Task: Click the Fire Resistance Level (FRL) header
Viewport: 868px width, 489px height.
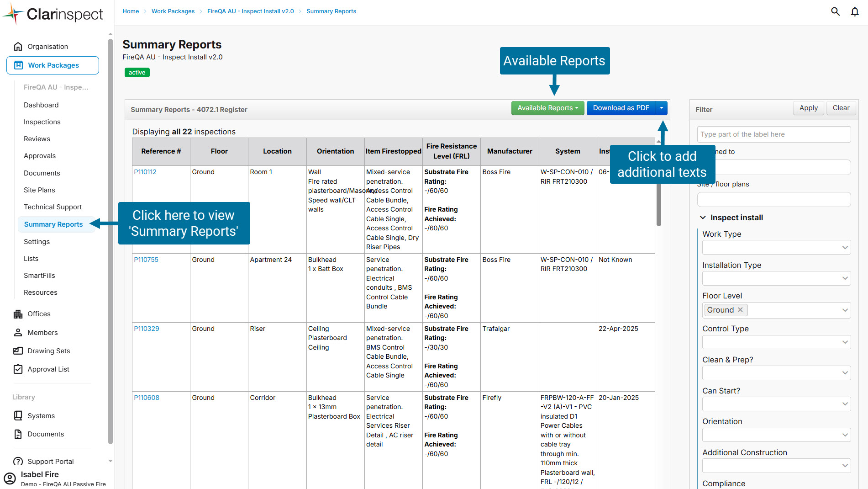Action: coord(451,151)
